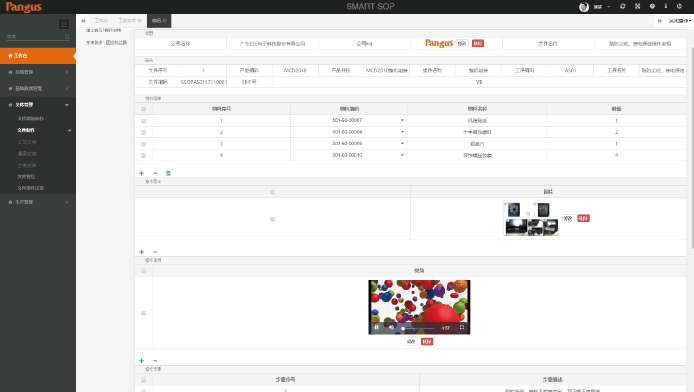Close the active orange-dot tab
The width and height of the screenshot is (694, 392).
[x=165, y=21]
